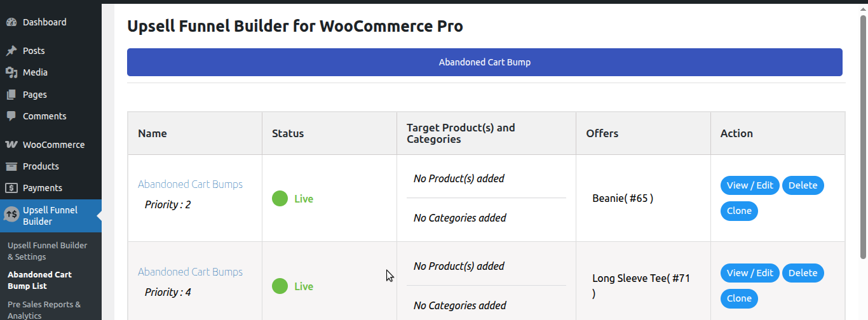Click the Comments speech bubble icon
Viewport: 868px width, 320px height.
[11, 116]
